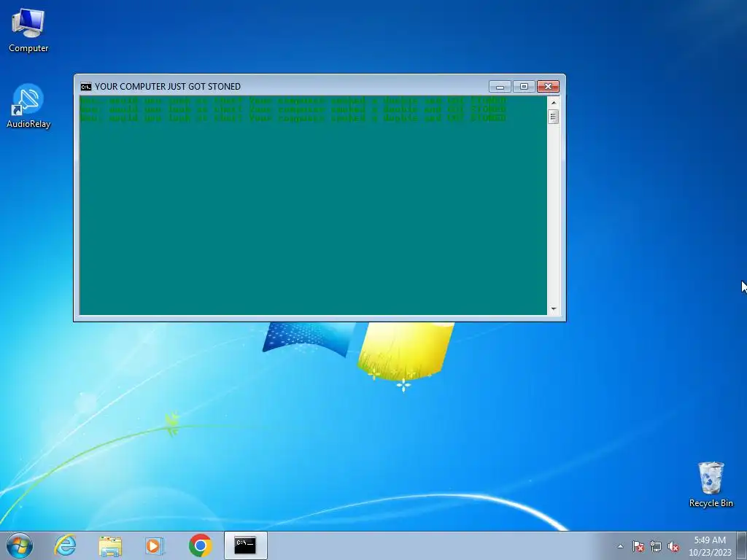Open the Computer desktop icon
This screenshot has width=747, height=560.
point(28,30)
